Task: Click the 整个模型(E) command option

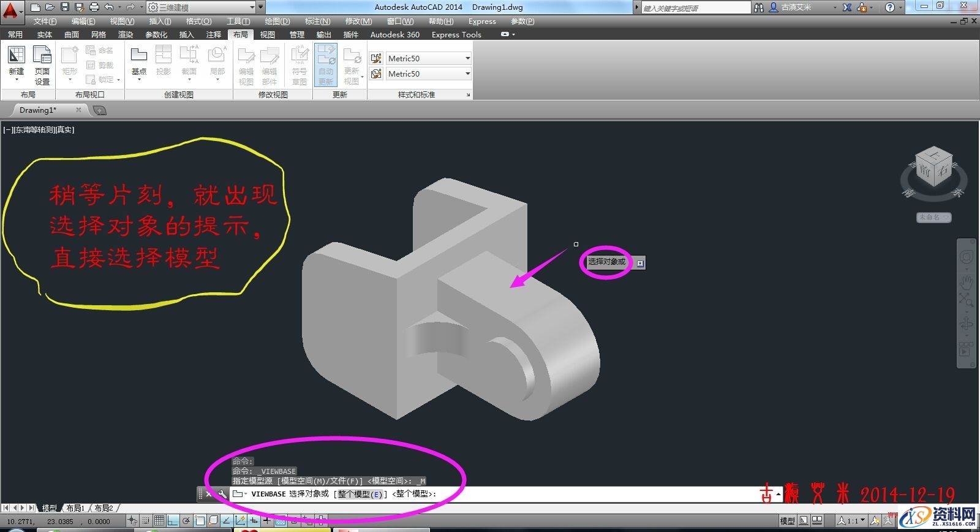Action: coord(360,494)
